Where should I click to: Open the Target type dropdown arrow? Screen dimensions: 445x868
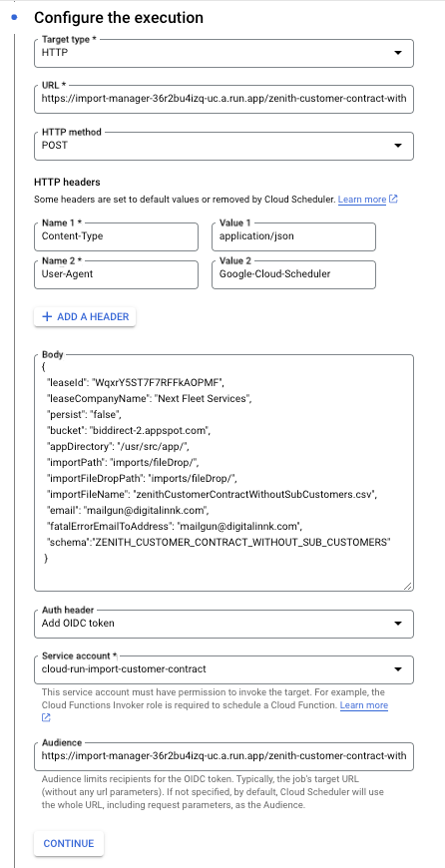[397, 53]
